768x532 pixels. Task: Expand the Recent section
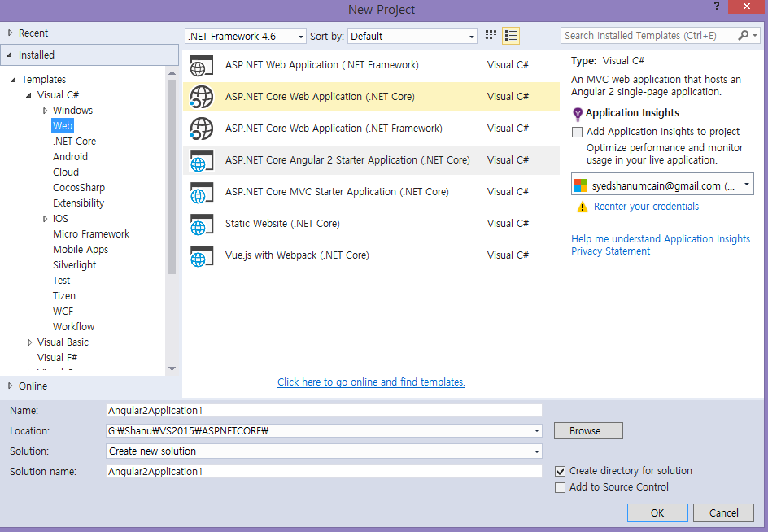tap(10, 33)
